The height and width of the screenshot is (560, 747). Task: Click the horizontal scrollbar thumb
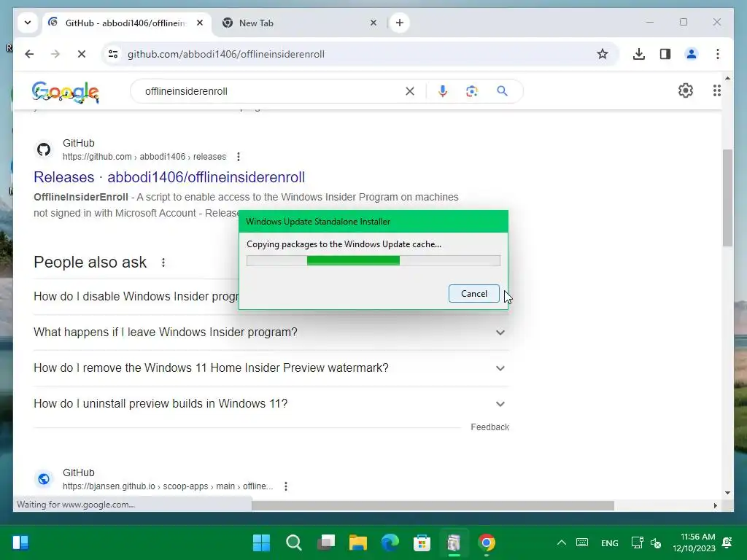(433, 505)
